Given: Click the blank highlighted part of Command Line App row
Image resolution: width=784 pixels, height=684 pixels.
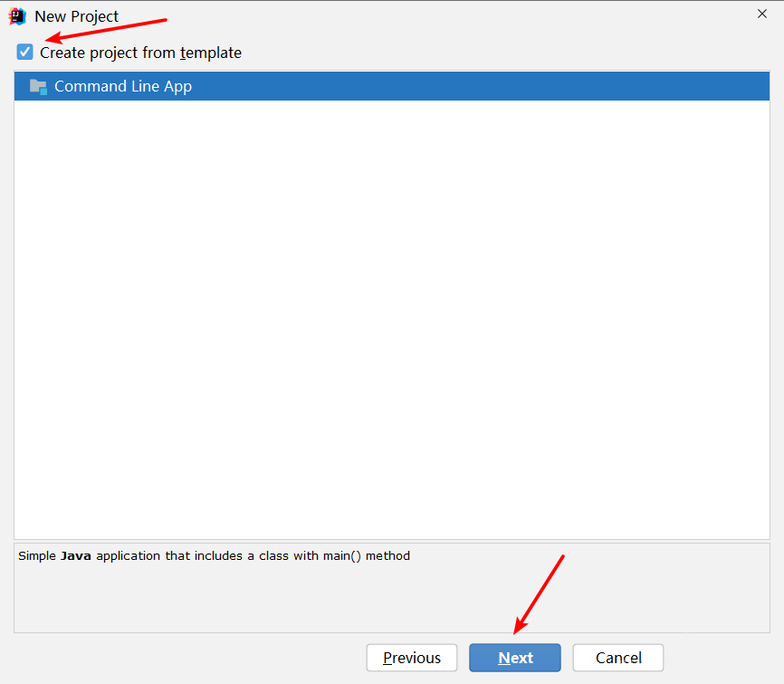Looking at the screenshot, I should point(480,86).
